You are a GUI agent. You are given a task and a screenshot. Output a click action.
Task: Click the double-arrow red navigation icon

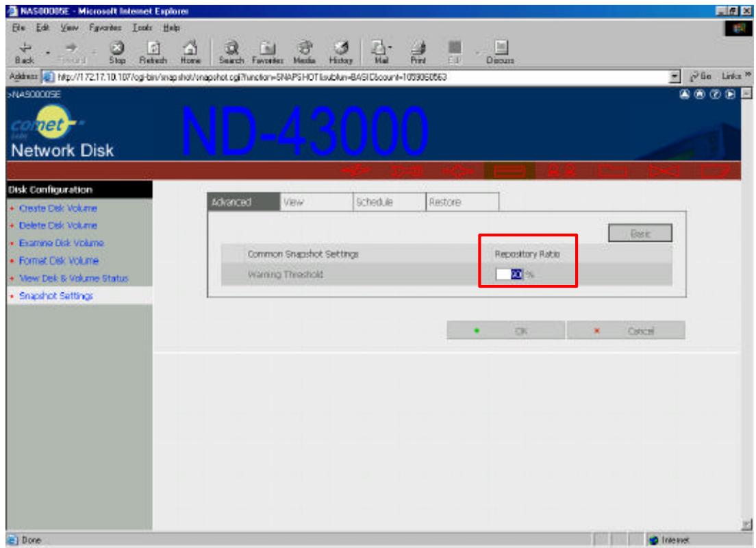point(458,171)
